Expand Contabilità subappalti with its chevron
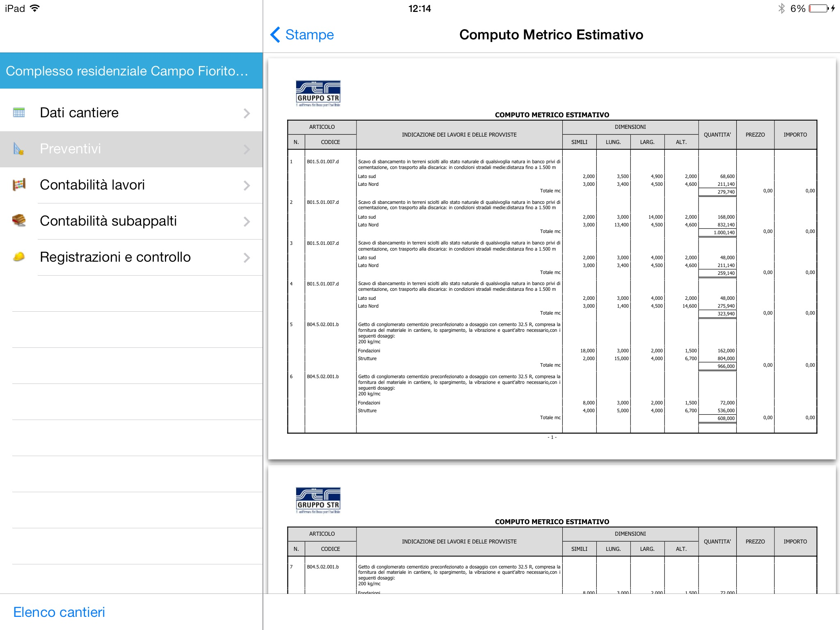 (x=247, y=221)
